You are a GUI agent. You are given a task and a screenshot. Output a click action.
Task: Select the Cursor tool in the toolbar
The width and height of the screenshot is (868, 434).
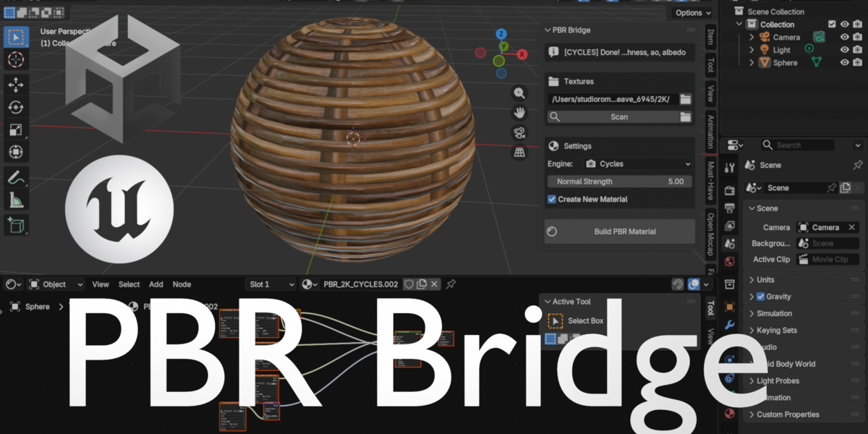(16, 59)
